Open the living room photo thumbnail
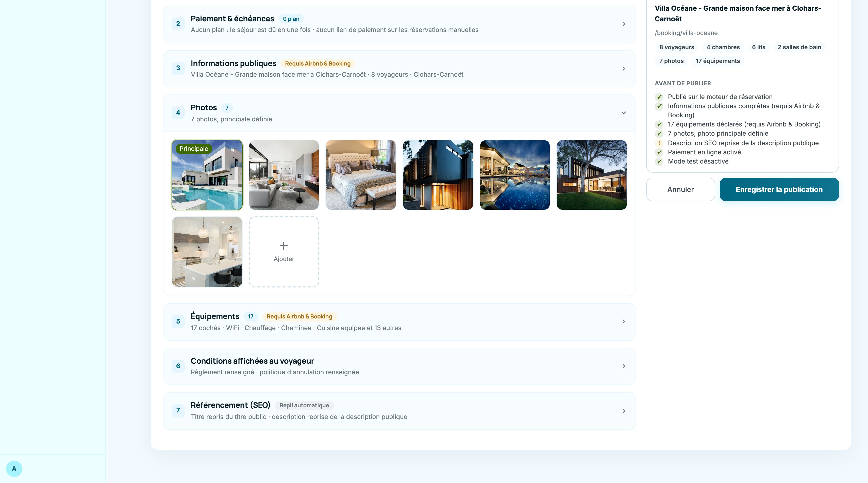The width and height of the screenshot is (868, 483). coord(284,175)
